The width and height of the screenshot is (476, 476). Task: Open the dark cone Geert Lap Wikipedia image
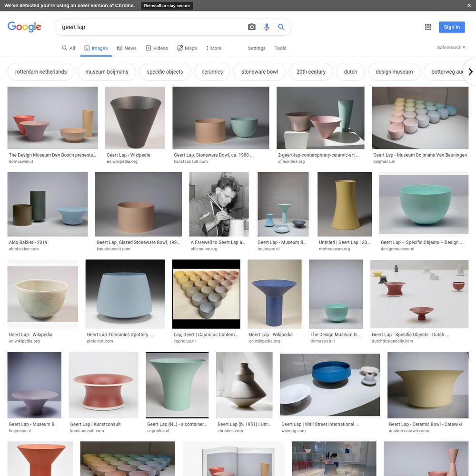click(x=135, y=118)
